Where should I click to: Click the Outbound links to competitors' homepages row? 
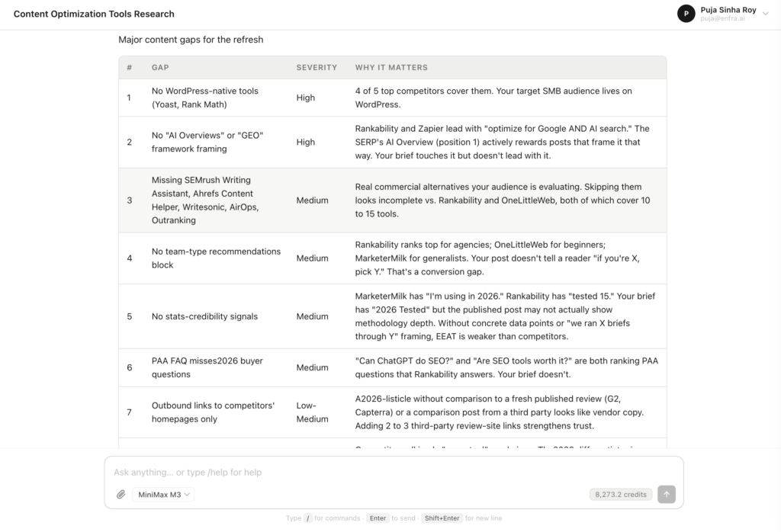click(393, 412)
